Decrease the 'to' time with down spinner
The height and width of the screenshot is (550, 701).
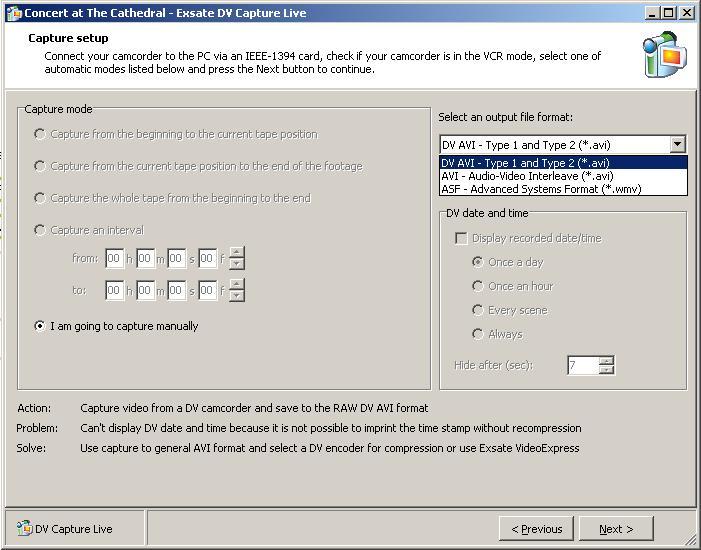tap(236, 296)
